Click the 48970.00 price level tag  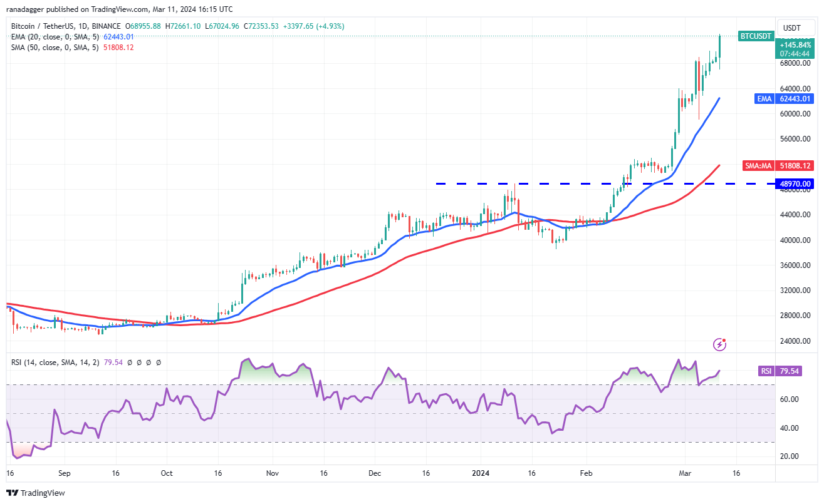pyautogui.click(x=795, y=184)
